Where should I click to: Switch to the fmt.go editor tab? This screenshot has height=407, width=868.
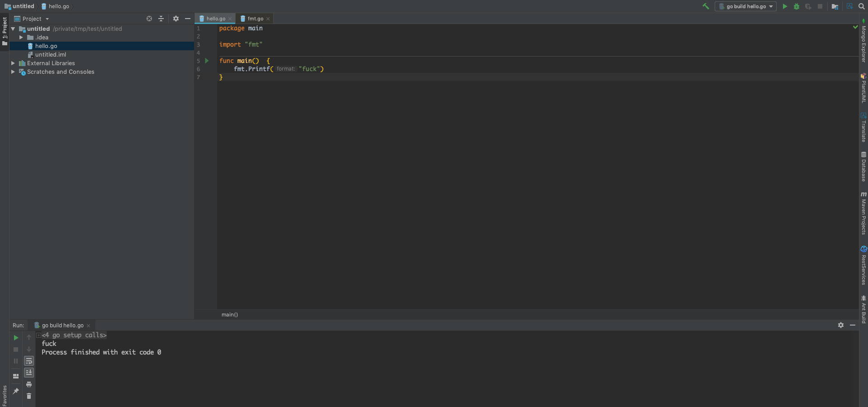255,19
